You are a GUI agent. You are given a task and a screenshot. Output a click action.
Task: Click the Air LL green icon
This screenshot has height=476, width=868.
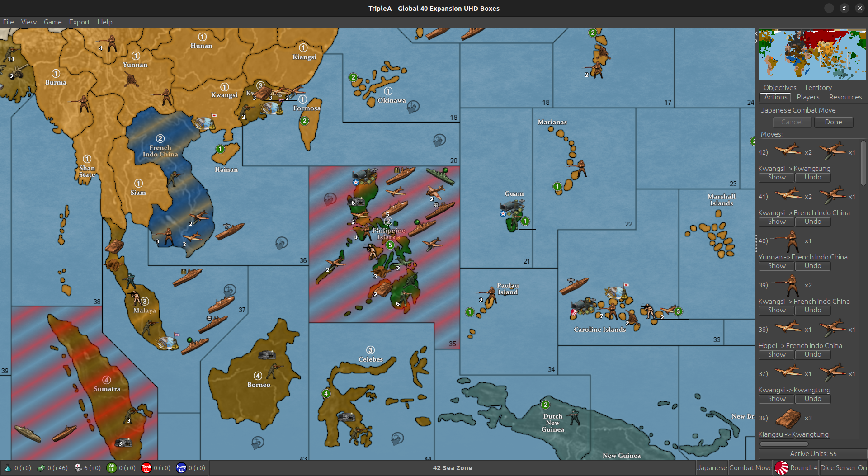click(x=111, y=468)
